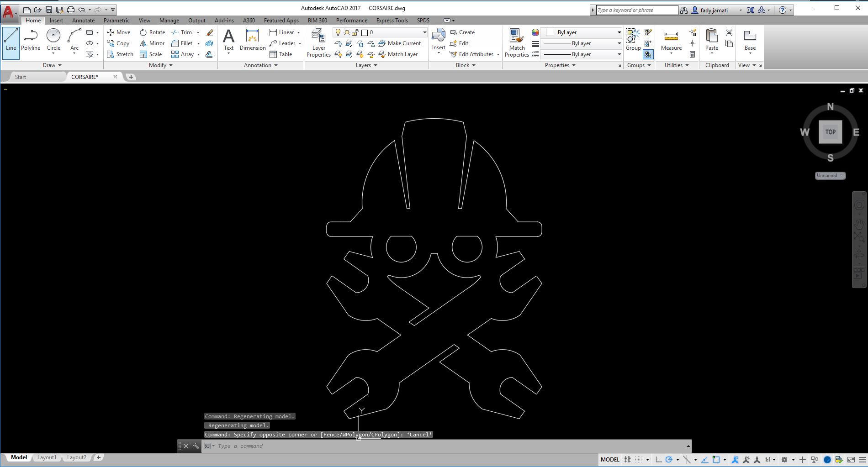Expand the Annotation panel
Viewport: 868px width, 467px height.
point(261,65)
